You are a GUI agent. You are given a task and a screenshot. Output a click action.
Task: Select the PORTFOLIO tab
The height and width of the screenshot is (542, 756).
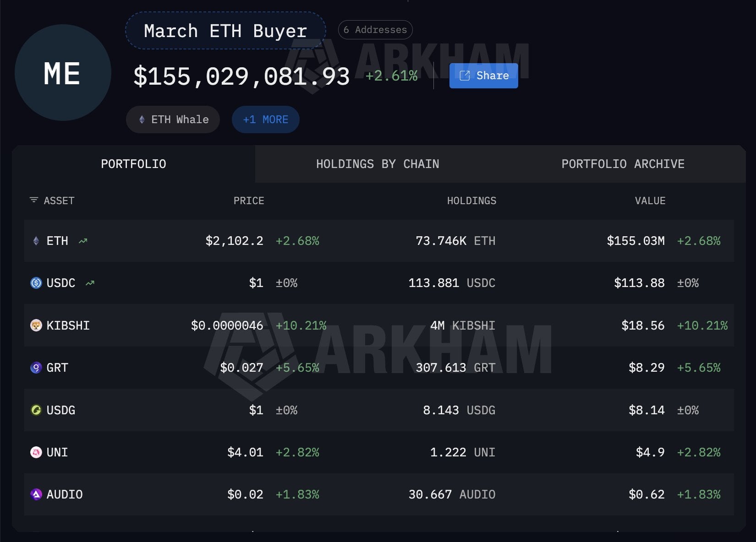pos(133,163)
